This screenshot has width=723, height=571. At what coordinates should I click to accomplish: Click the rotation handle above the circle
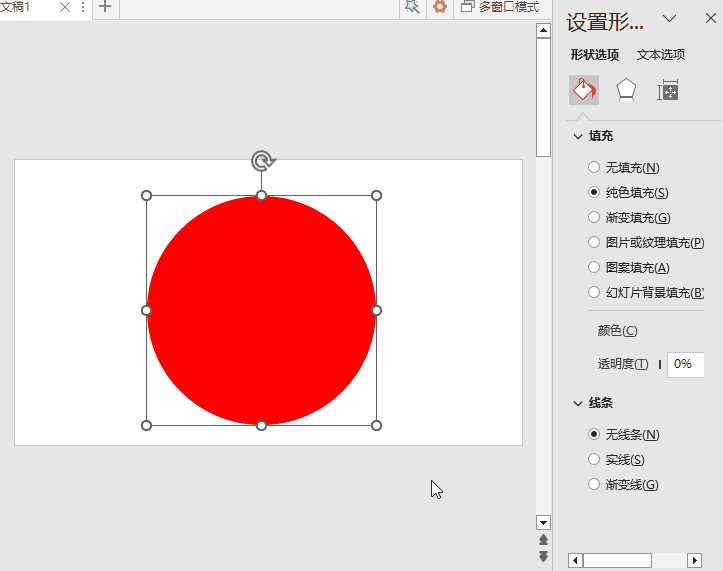263,161
